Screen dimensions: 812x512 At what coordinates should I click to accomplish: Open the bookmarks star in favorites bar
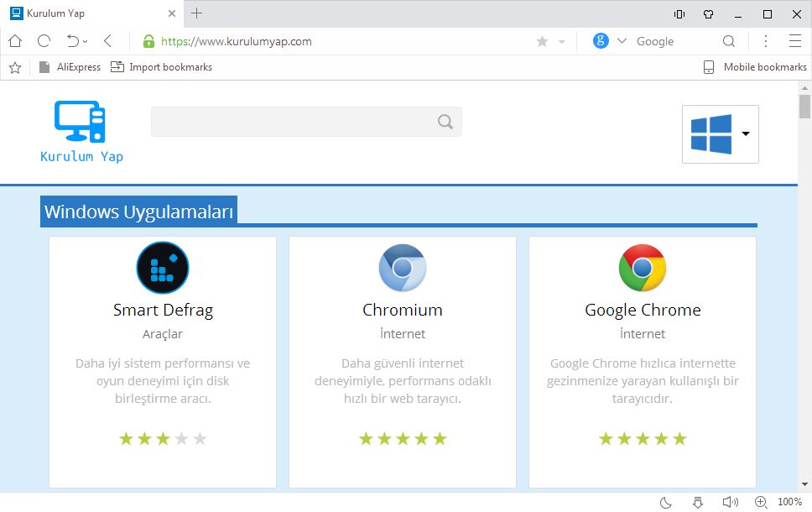(15, 67)
